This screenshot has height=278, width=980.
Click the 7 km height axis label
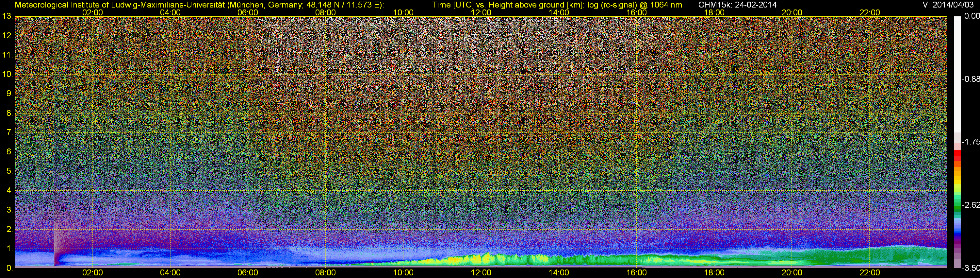[9, 132]
